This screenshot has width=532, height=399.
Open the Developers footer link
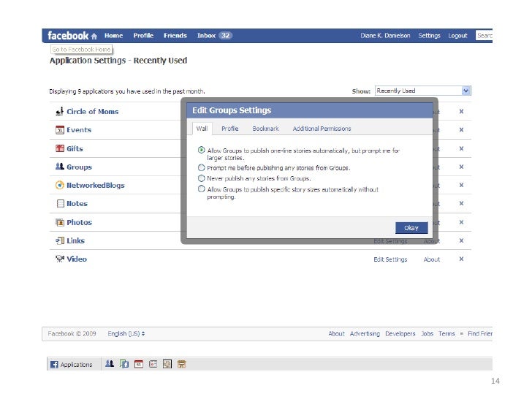[x=400, y=334]
